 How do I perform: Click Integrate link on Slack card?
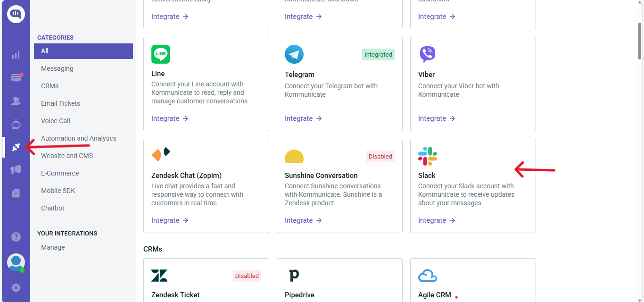click(437, 220)
